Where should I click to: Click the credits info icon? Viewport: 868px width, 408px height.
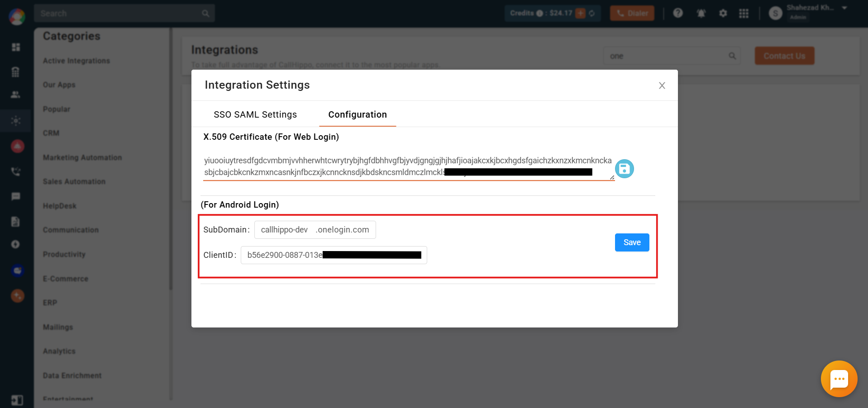pos(539,13)
